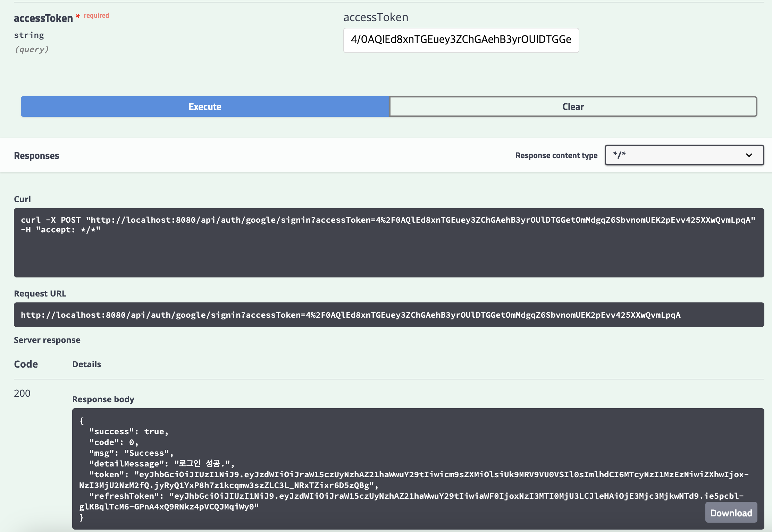Image resolution: width=772 pixels, height=532 pixels.
Task: Click the "token" JWT value line
Action: pyautogui.click(x=414, y=480)
